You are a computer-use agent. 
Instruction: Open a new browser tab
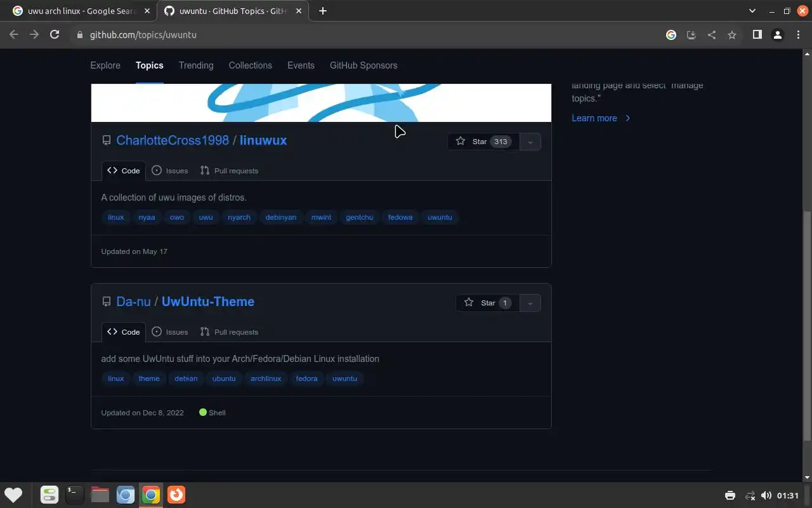pos(323,11)
